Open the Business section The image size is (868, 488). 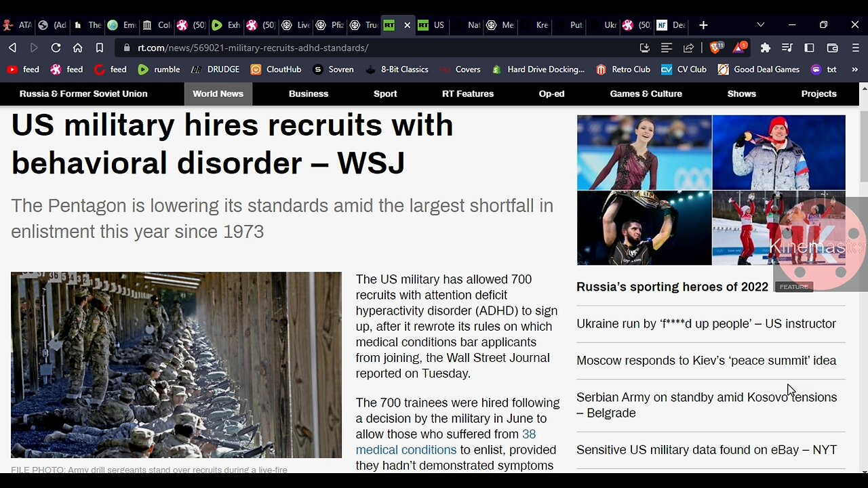[x=309, y=94]
